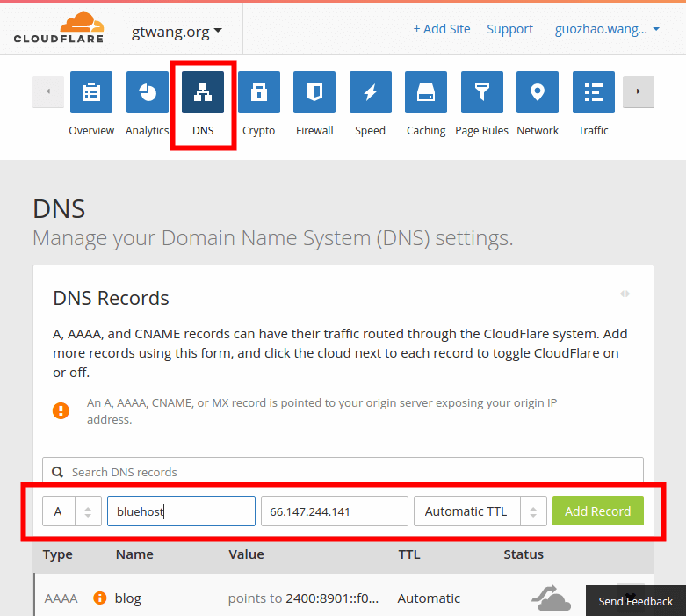
Task: Click the Value column header
Action: coord(246,554)
